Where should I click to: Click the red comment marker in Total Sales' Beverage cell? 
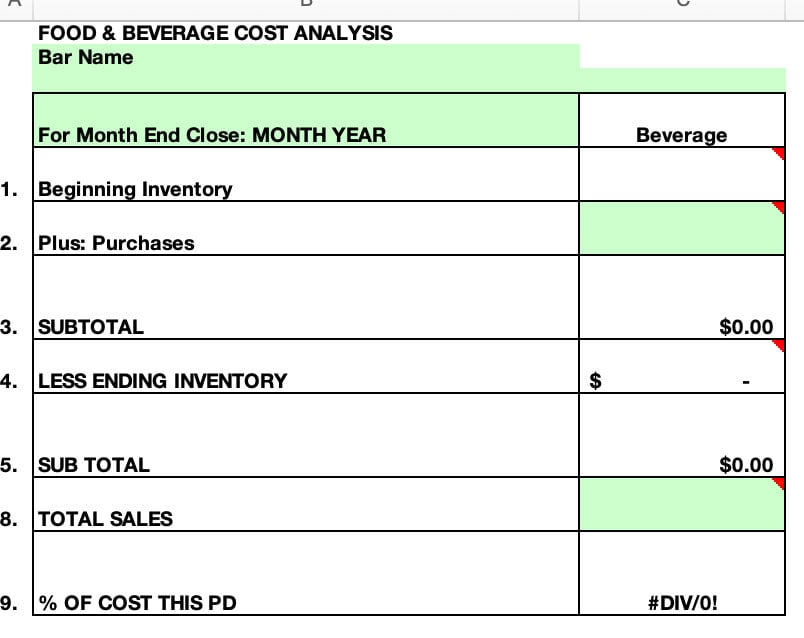(778, 484)
